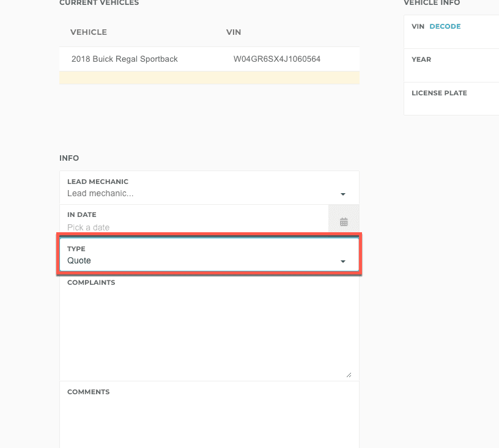Open the In Date calendar picker icon
Image resolution: width=499 pixels, height=448 pixels.
(344, 222)
